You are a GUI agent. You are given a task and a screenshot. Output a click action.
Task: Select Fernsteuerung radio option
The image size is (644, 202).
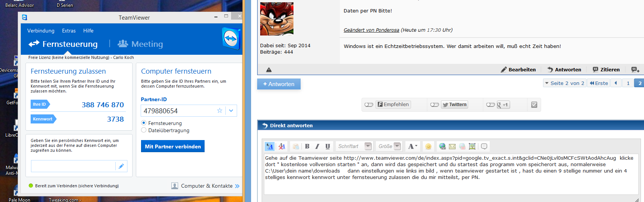click(x=144, y=123)
